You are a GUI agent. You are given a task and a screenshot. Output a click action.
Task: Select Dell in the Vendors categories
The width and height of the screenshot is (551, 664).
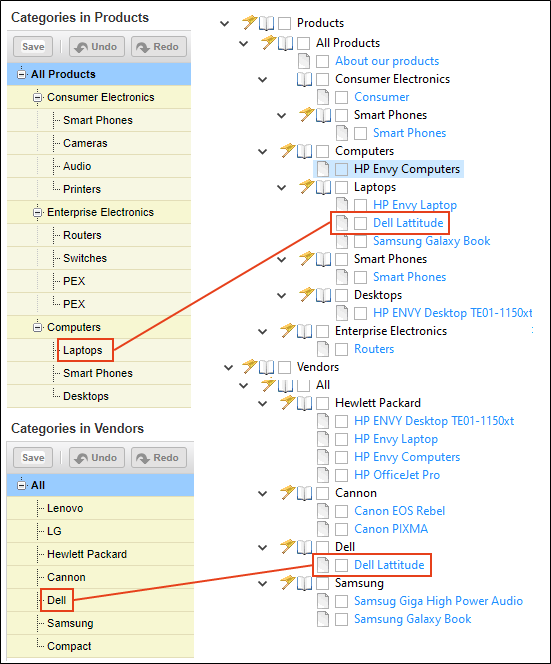click(56, 600)
